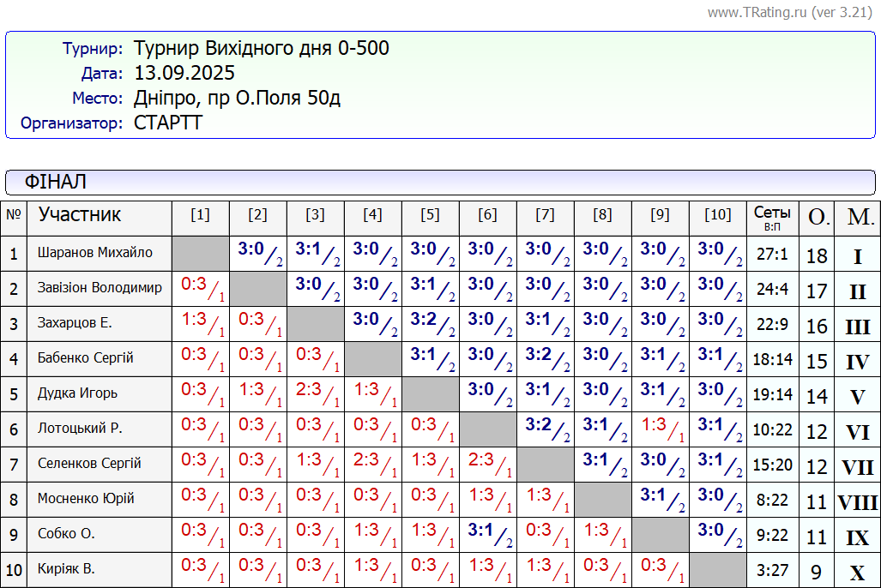Select the [5] column header
The height and width of the screenshot is (588, 881).
click(x=430, y=215)
